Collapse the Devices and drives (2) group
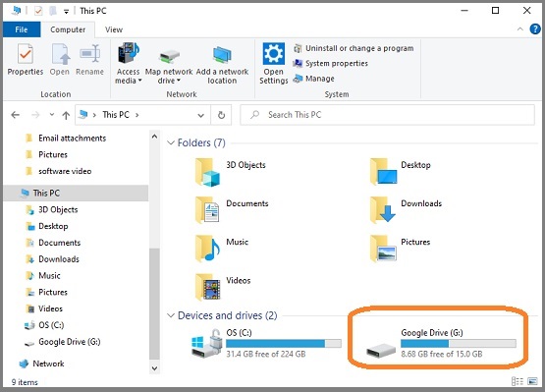This screenshot has width=545, height=392. point(170,315)
